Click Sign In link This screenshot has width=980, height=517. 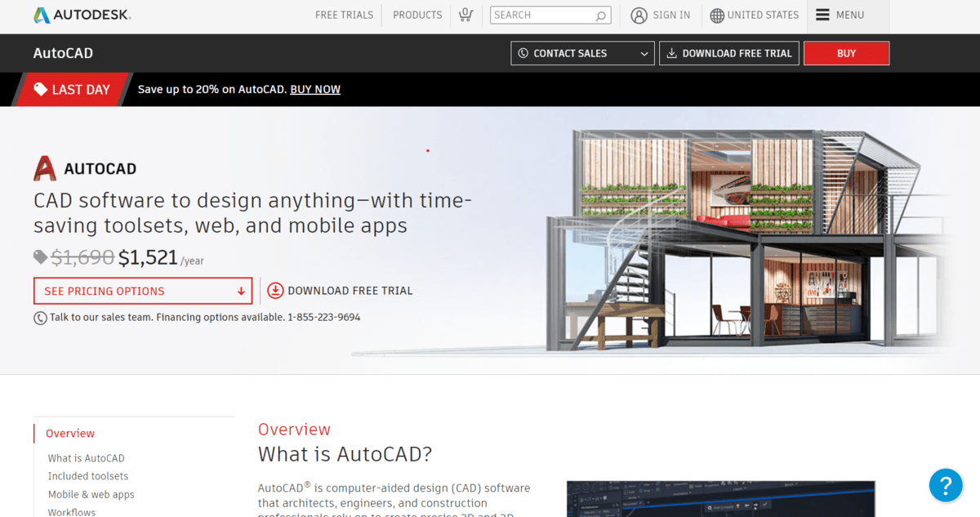pos(671,16)
